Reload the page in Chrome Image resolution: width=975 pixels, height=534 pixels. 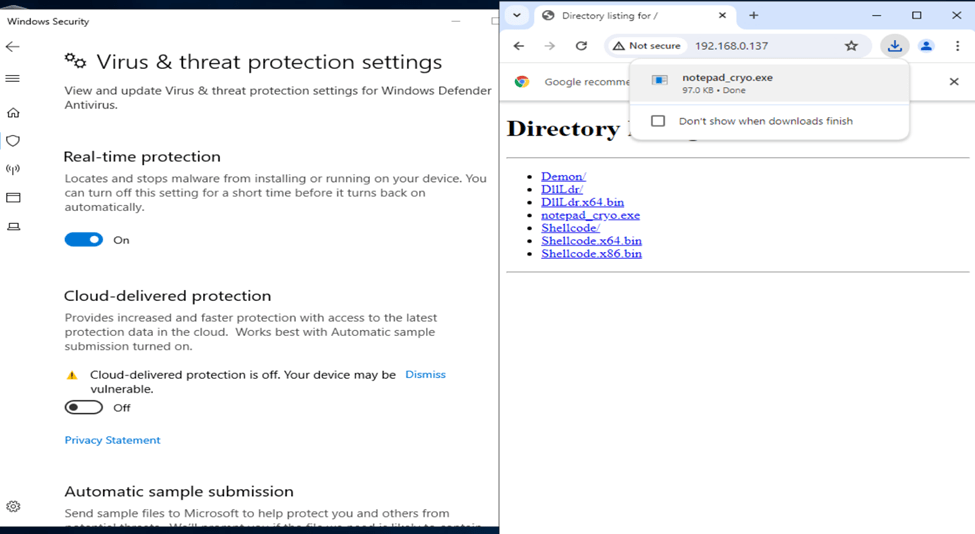pyautogui.click(x=581, y=46)
